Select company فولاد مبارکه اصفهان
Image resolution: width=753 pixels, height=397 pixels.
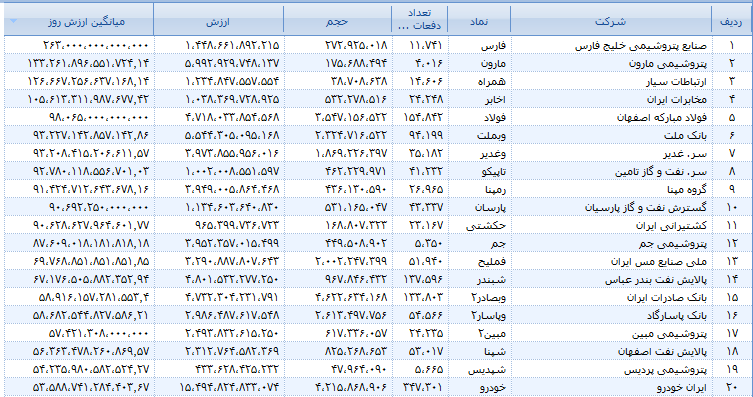(x=662, y=117)
